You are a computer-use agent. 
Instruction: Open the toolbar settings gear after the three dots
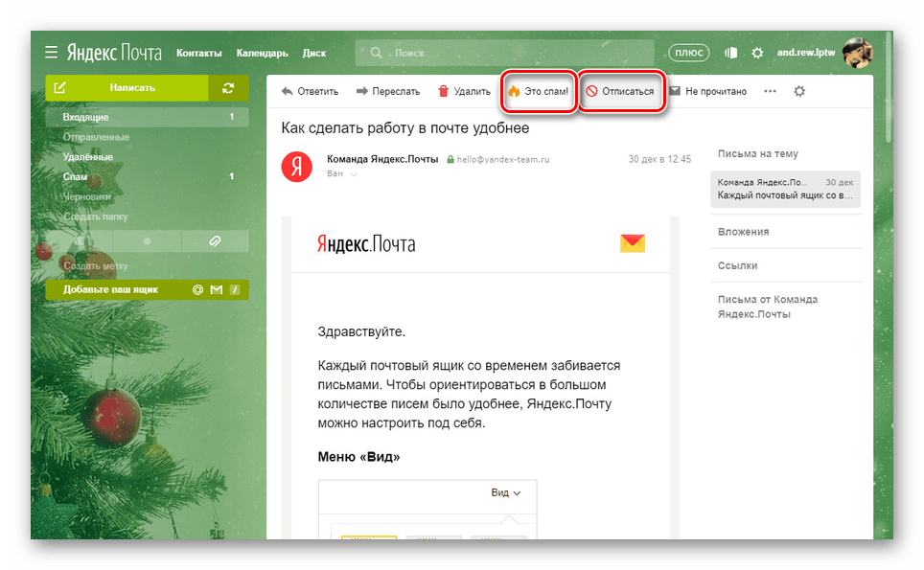point(800,92)
